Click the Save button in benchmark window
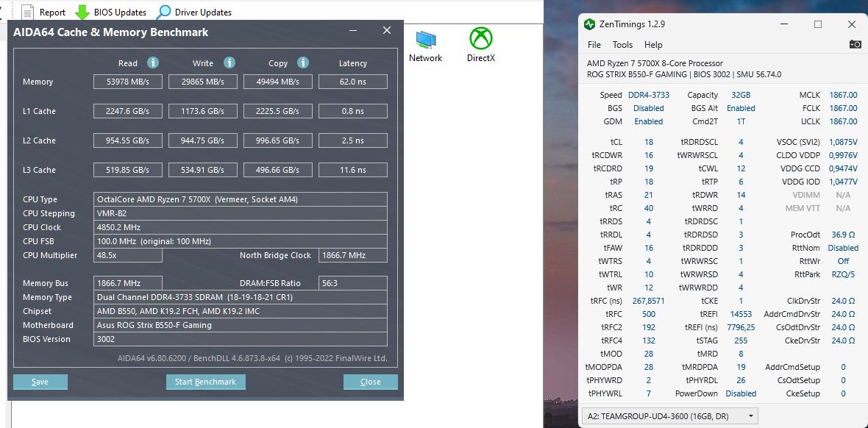 point(40,382)
